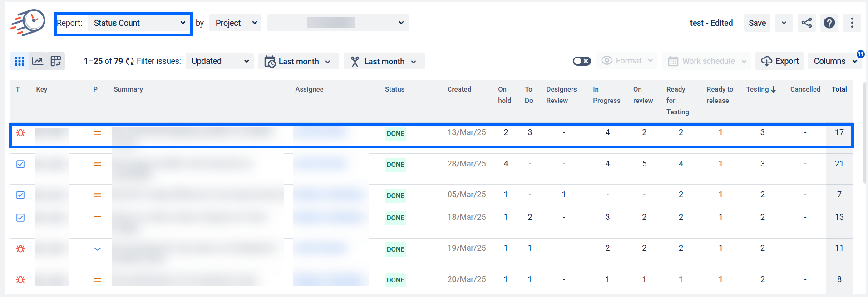Click task icon of 05/Mar/25 issue
The image size is (868, 297).
[20, 195]
